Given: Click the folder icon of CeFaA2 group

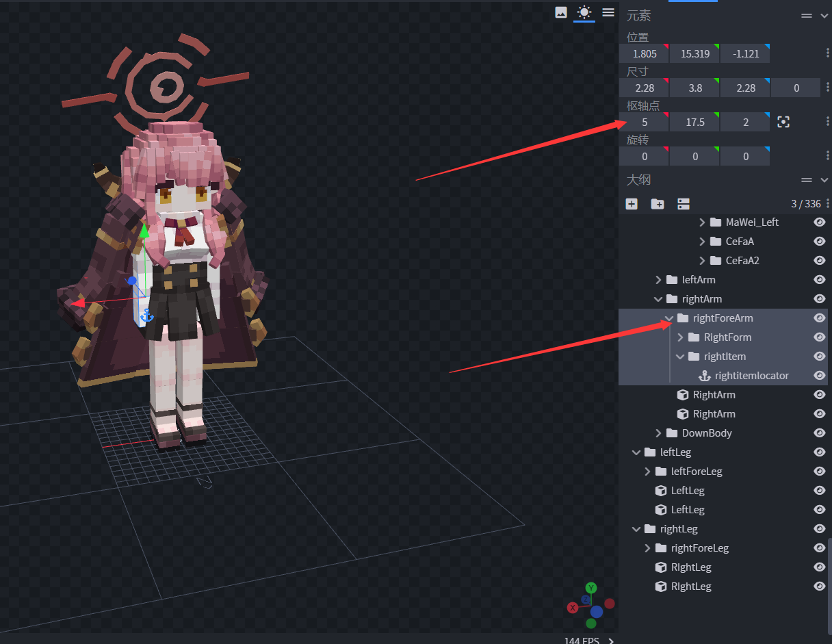Looking at the screenshot, I should click(716, 261).
